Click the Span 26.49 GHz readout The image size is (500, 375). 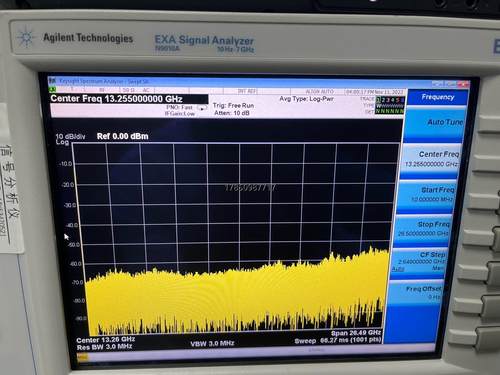coord(356,333)
